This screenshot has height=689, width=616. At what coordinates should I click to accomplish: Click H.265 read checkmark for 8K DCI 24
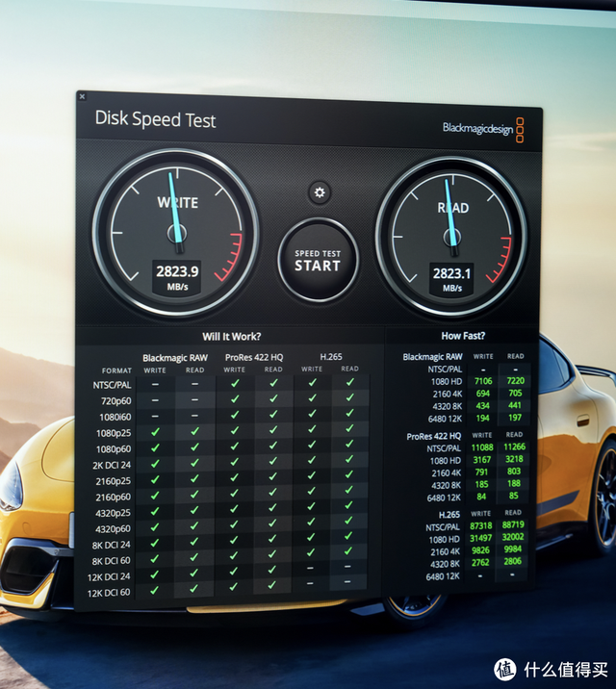[348, 536]
